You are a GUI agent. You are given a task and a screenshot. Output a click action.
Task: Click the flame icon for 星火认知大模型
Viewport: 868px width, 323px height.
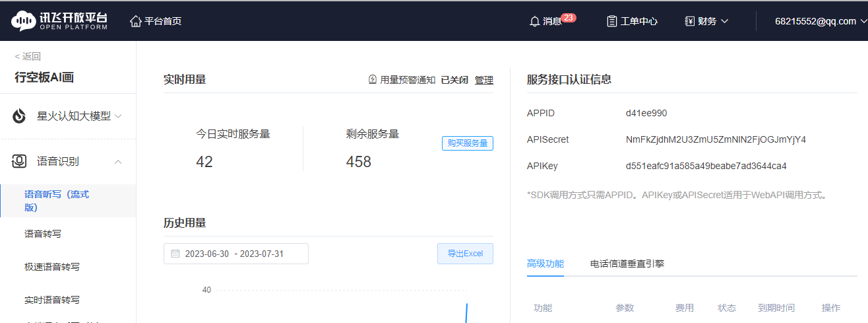point(20,116)
